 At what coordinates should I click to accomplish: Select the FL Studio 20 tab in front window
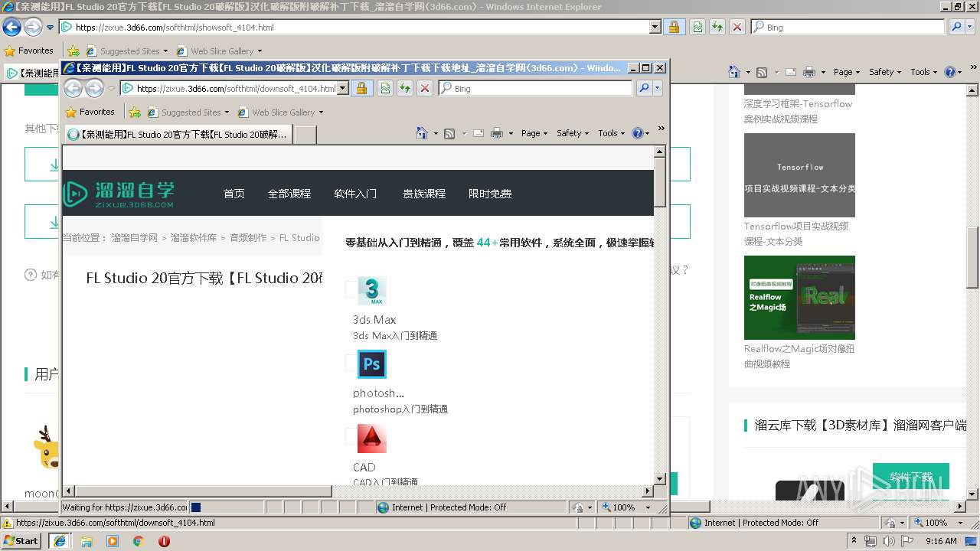[178, 135]
